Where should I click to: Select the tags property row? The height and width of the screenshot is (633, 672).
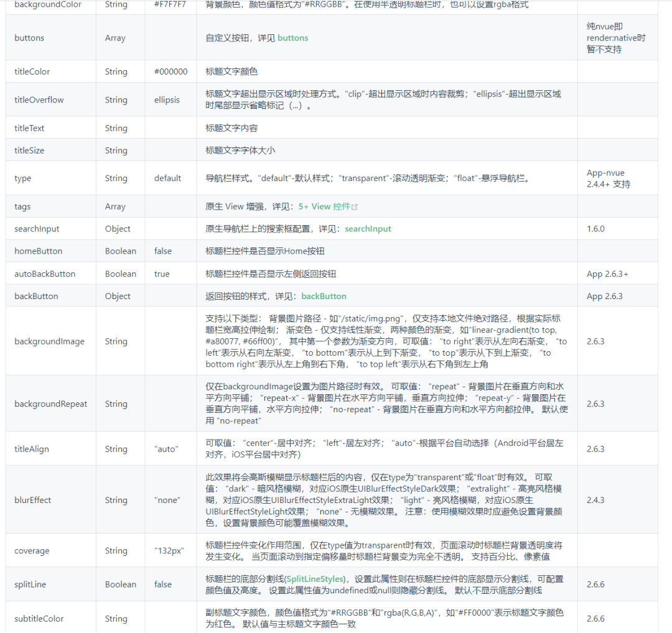point(22,206)
